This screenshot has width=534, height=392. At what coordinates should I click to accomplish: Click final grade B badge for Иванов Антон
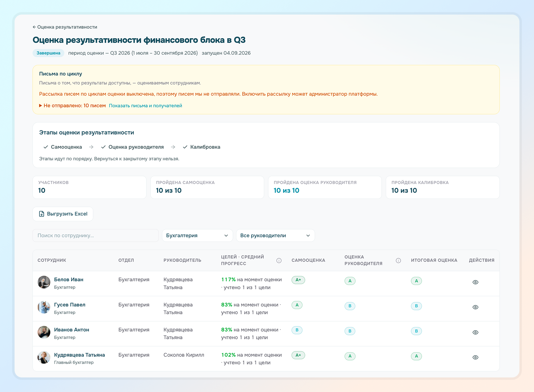point(416,331)
